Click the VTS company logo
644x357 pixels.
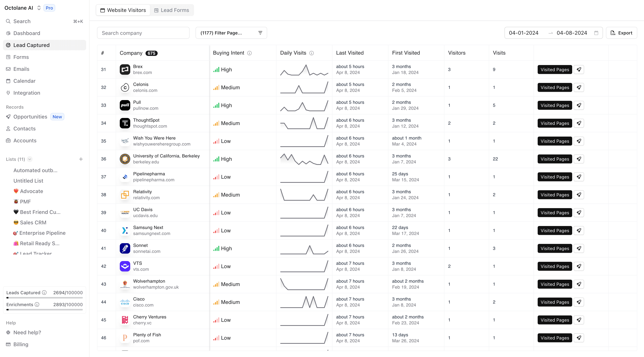[x=125, y=266]
